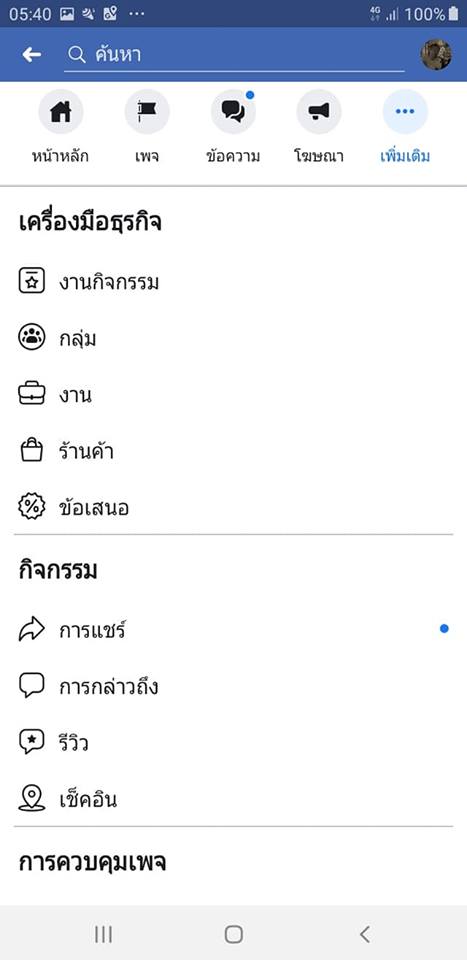Open งานกิจกรรม events item
Screen dimensions: 467x960
tap(233, 282)
